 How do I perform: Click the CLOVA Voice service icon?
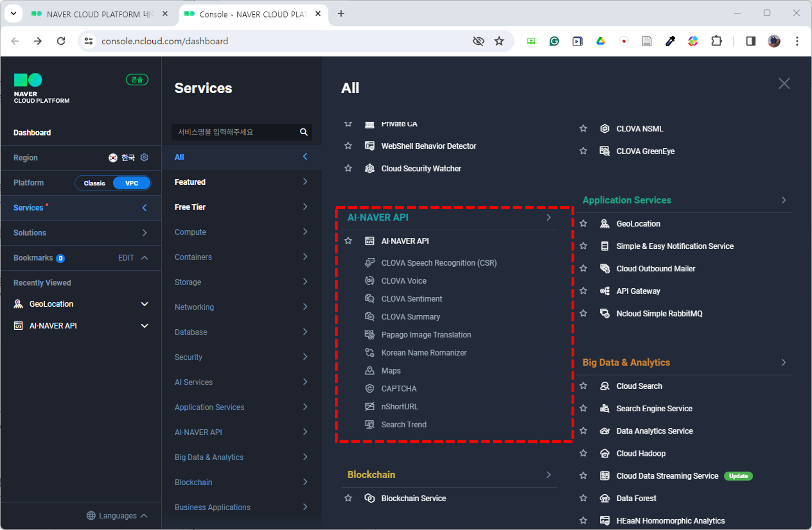click(x=370, y=281)
